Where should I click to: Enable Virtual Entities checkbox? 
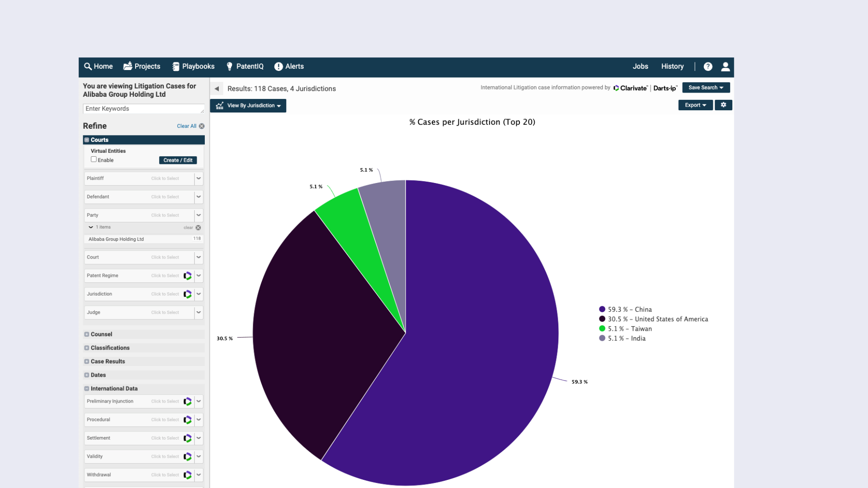click(x=94, y=160)
